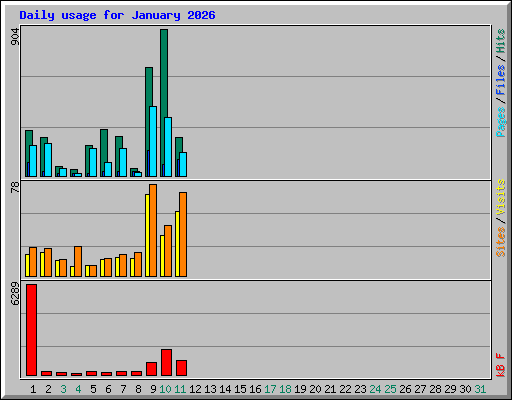Select the green Hits bar for day 6
Image resolution: width=512 pixels, height=400 pixels.
[x=104, y=146]
